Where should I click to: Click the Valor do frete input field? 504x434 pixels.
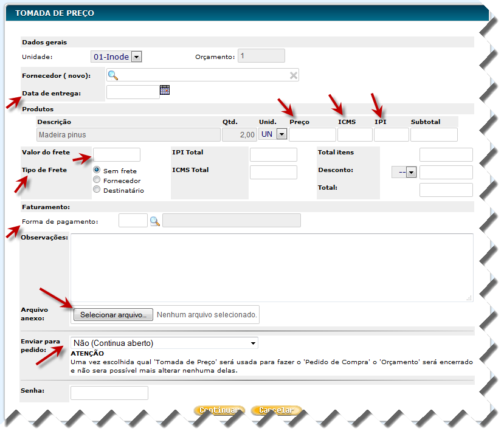[117, 154]
